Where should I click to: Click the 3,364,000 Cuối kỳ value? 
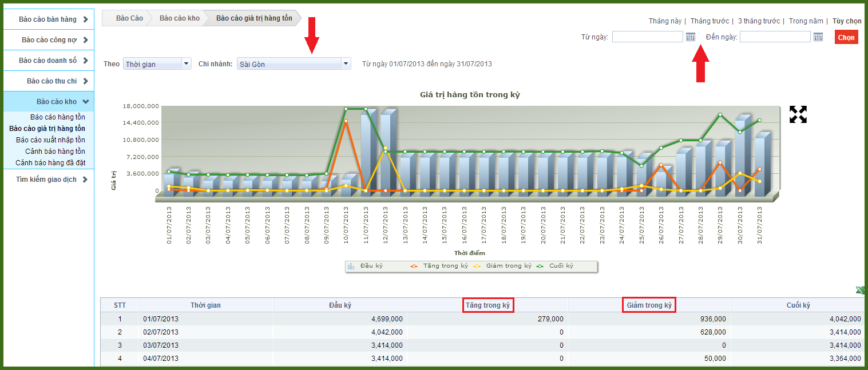click(x=845, y=359)
